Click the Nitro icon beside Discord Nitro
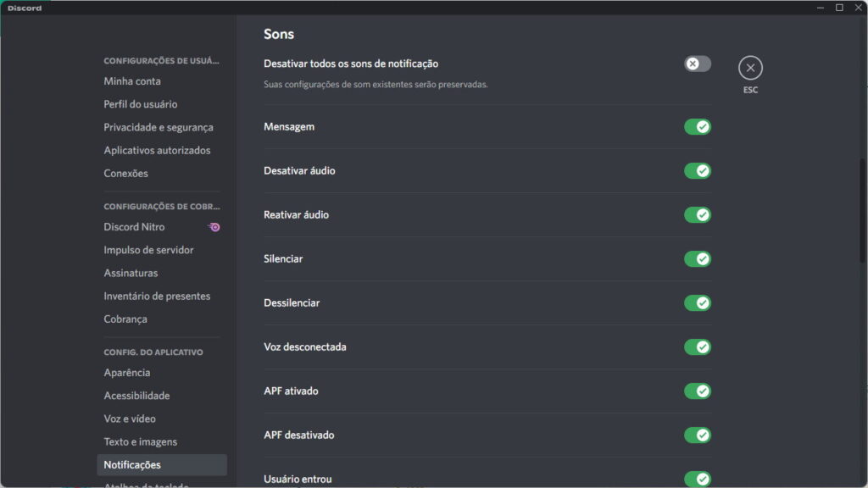The width and height of the screenshot is (868, 488). 214,227
